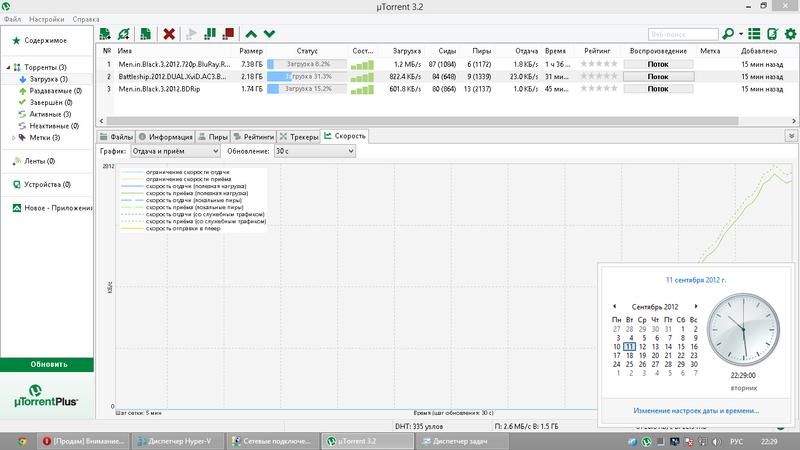This screenshot has height=450, width=800.
Task: Collapse the detail pane with chevron button
Action: (x=791, y=136)
